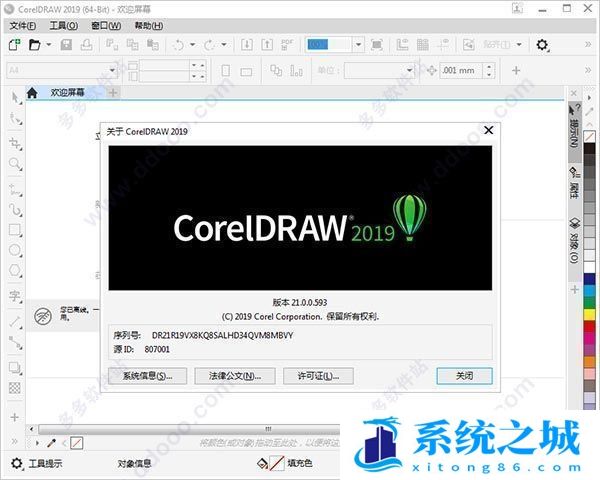Add new document tab with plus
Viewport: 600px width, 480px height.
tap(113, 93)
